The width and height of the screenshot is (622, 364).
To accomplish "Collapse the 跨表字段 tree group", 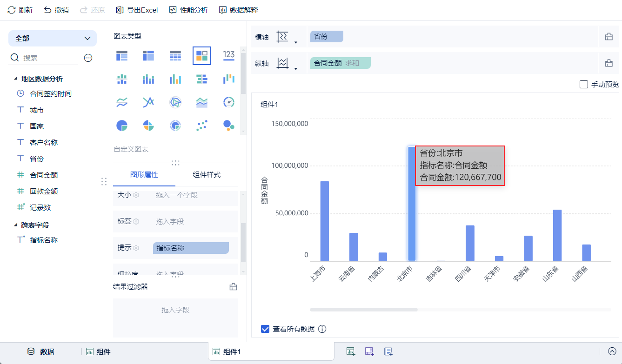I will click(16, 225).
